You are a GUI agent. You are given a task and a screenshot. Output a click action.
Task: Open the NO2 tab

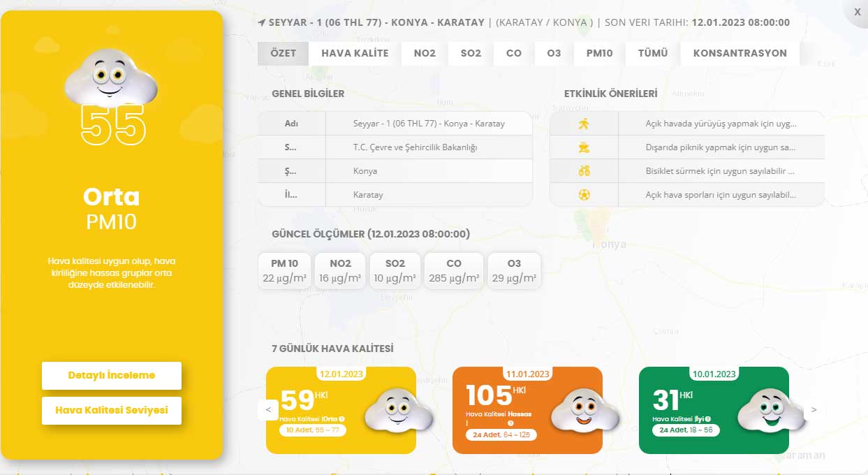(425, 53)
